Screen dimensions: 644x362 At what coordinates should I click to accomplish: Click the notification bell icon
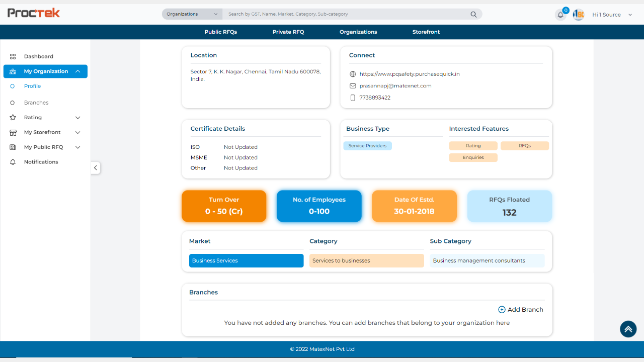point(560,15)
